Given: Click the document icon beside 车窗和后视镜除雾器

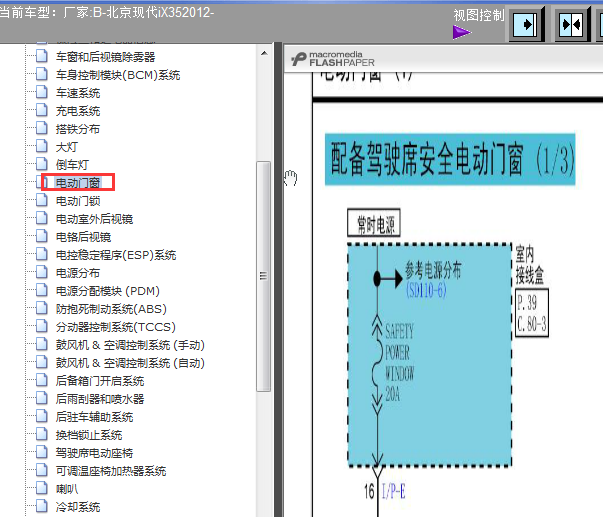Looking at the screenshot, I should coord(42,56).
